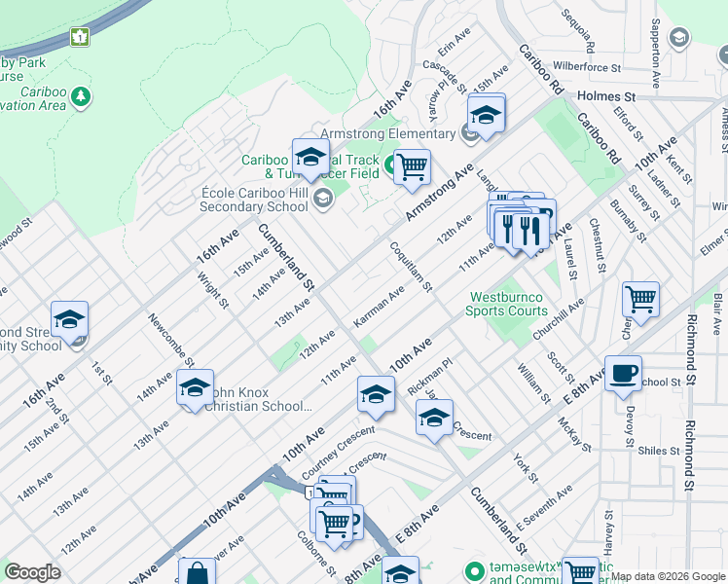Open the front restaurant fork-knife marker near 11th Ave
Image resolution: width=728 pixels, height=584 pixels.
coord(530,235)
